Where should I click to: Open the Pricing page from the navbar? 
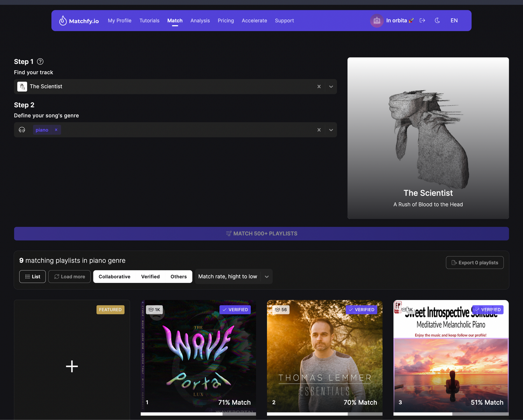click(226, 20)
